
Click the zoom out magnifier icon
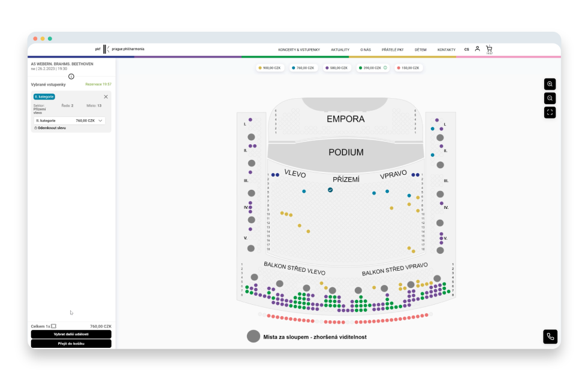pos(550,98)
